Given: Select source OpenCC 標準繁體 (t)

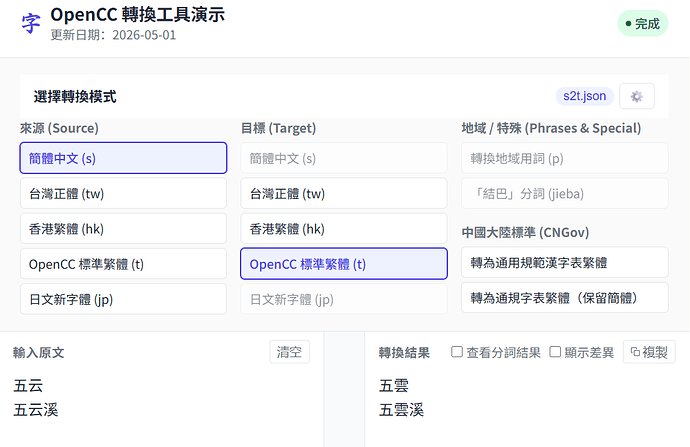Looking at the screenshot, I should tap(123, 264).
